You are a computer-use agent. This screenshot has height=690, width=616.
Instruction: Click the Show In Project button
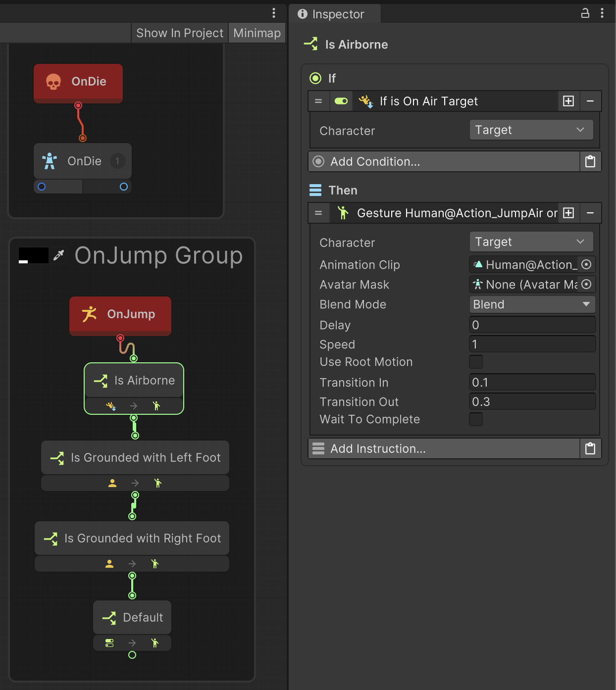[x=180, y=33]
